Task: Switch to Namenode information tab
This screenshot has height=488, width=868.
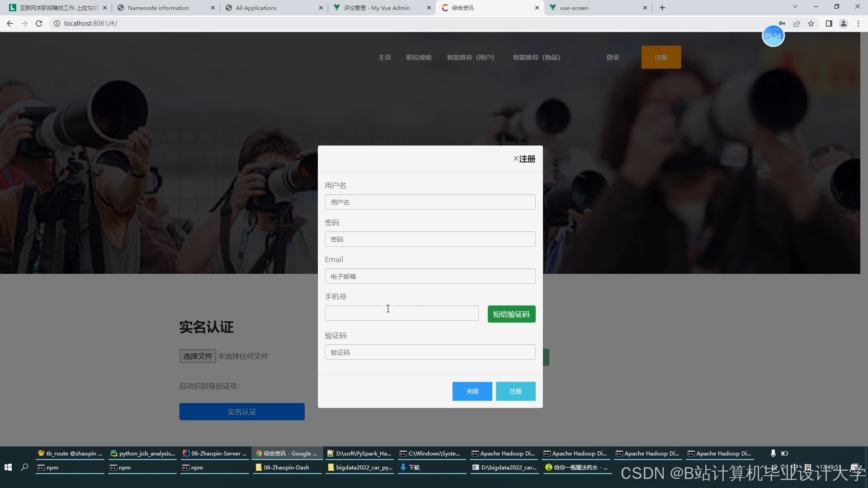Action: (x=158, y=8)
